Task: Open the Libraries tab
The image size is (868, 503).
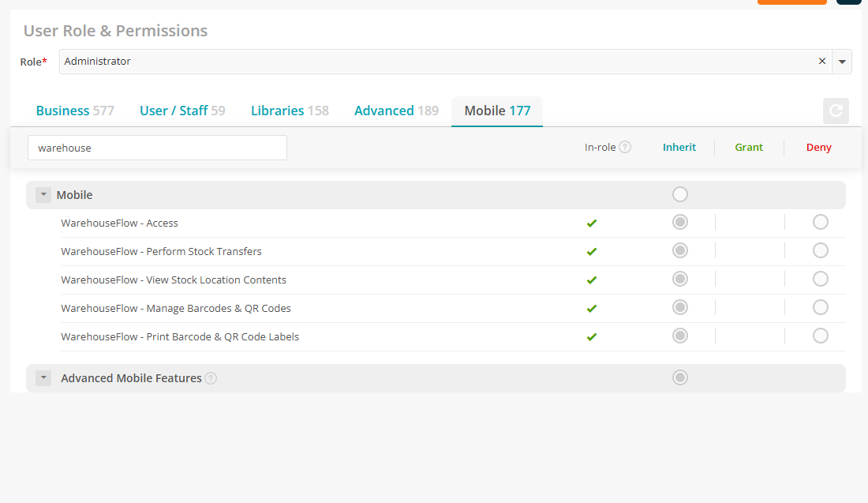Action: pos(290,111)
